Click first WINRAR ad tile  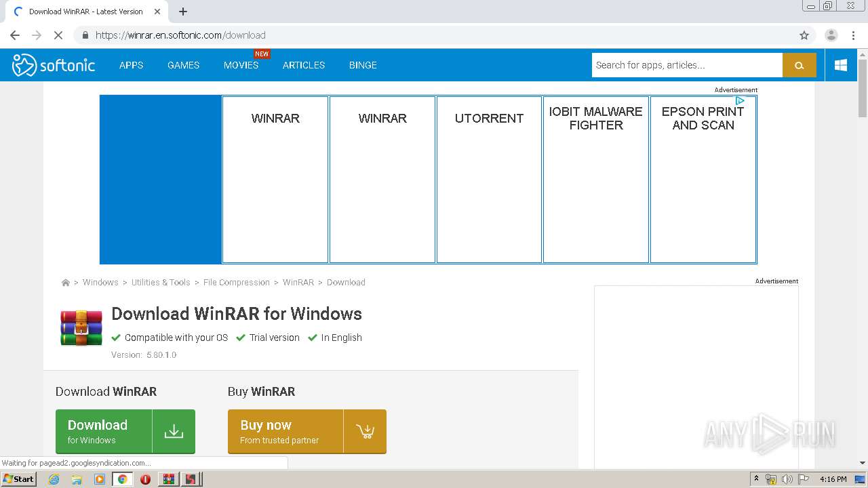275,180
